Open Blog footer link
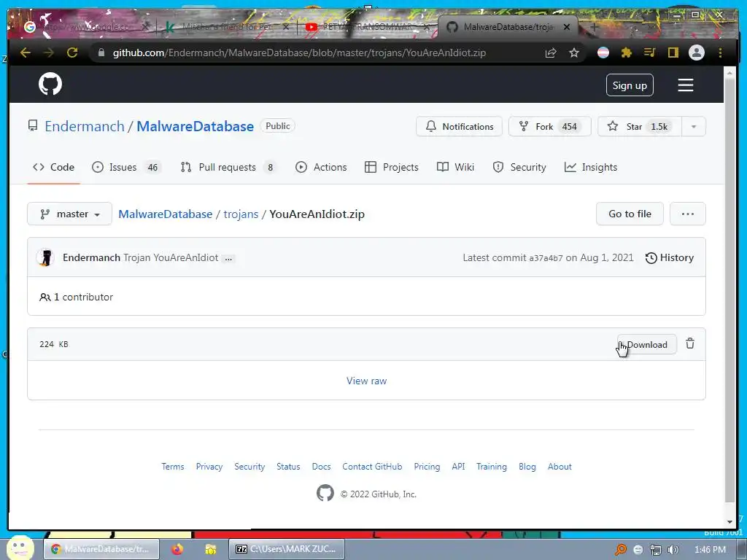 (x=527, y=467)
